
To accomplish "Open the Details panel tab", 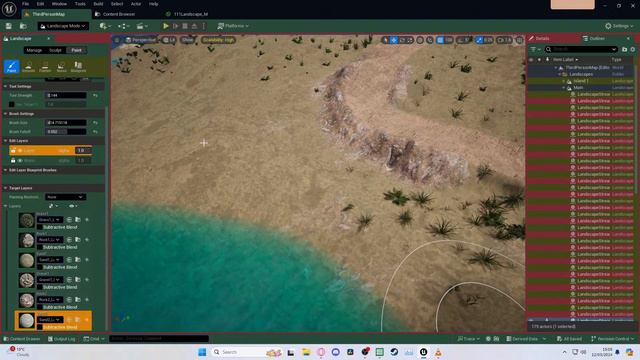I will pos(542,38).
